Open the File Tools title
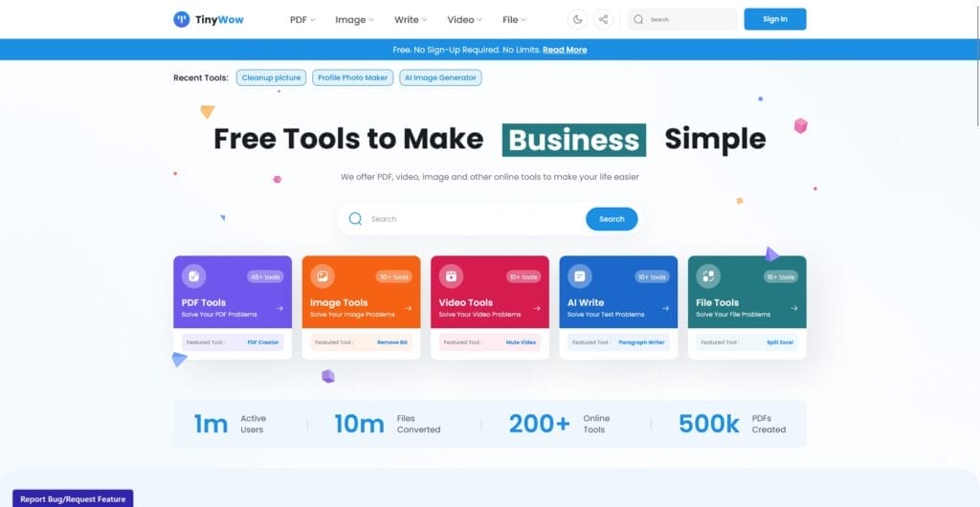Screen dimensions: 980x507 point(718,302)
